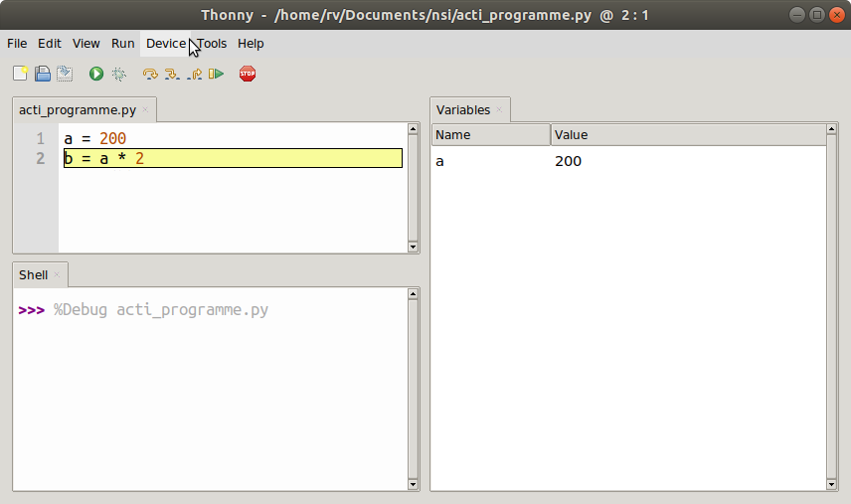Screen dimensions: 851x504
Task: Click the Step into debugger icon
Action: (172, 74)
